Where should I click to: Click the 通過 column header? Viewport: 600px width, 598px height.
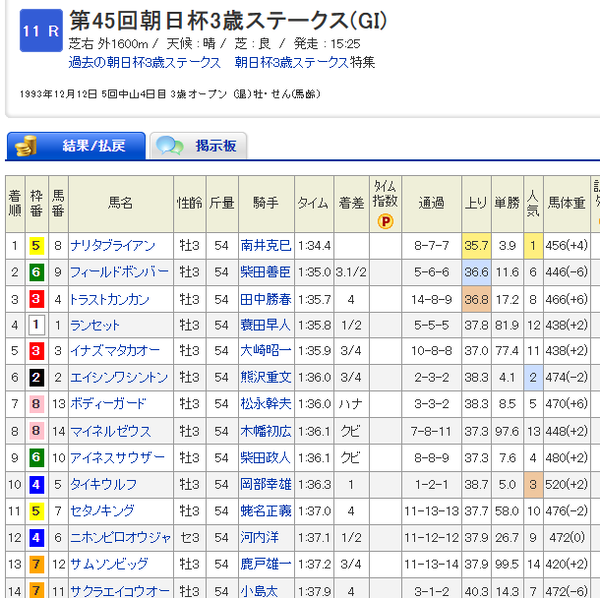431,203
